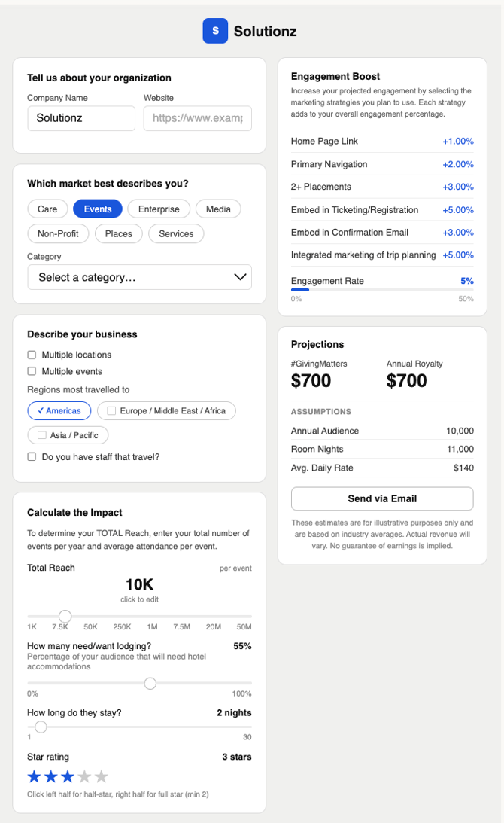Click the first star rating icon
Viewport: 504px width, 823px height.
click(x=35, y=776)
